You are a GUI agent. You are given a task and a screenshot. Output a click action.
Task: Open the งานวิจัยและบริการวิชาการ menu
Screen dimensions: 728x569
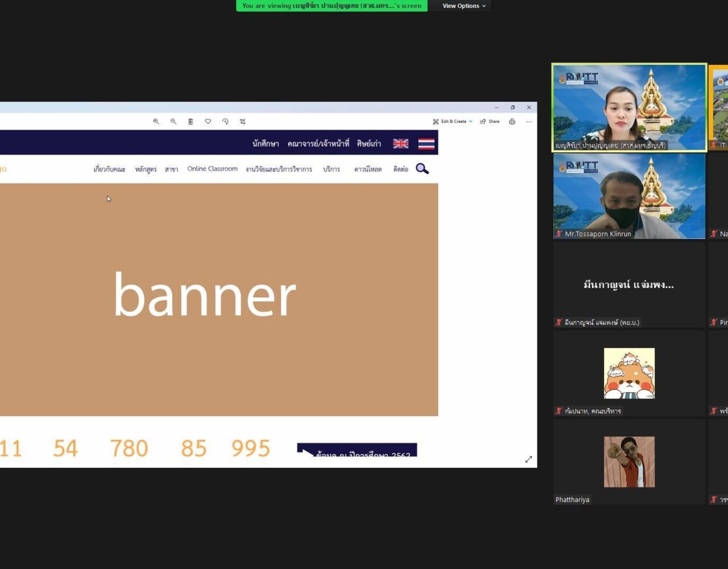279,169
